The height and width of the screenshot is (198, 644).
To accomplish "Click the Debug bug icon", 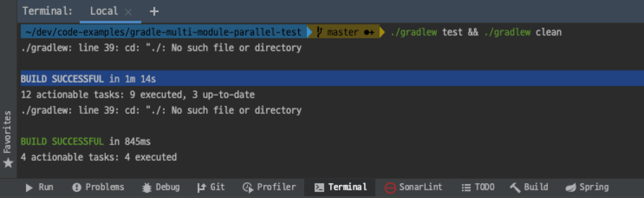I will click(147, 188).
